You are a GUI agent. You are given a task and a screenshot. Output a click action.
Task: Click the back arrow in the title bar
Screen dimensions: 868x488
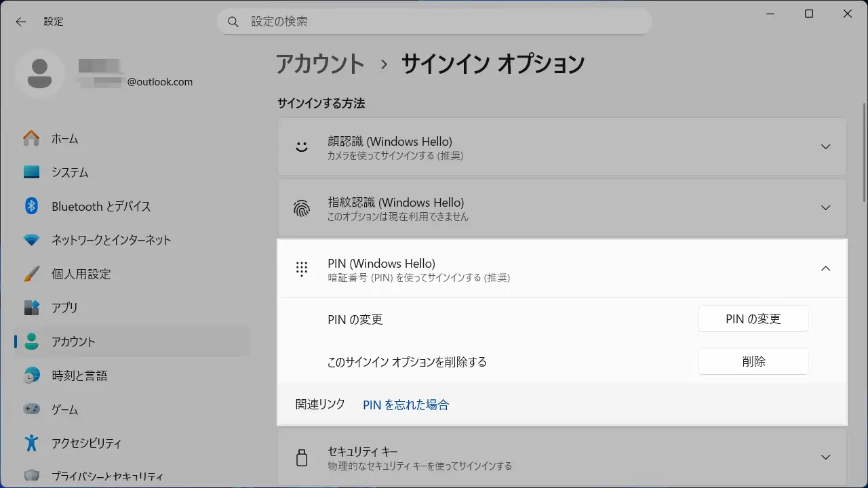(21, 22)
